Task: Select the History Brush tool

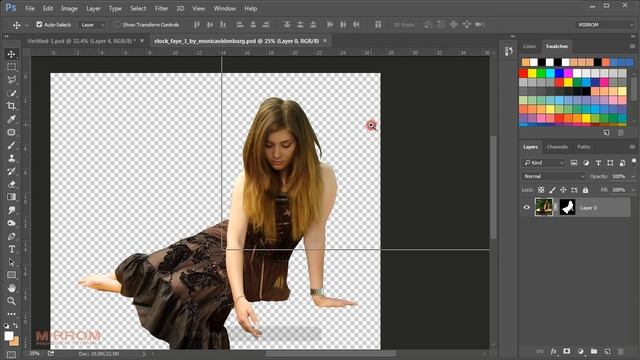Action: click(x=11, y=171)
